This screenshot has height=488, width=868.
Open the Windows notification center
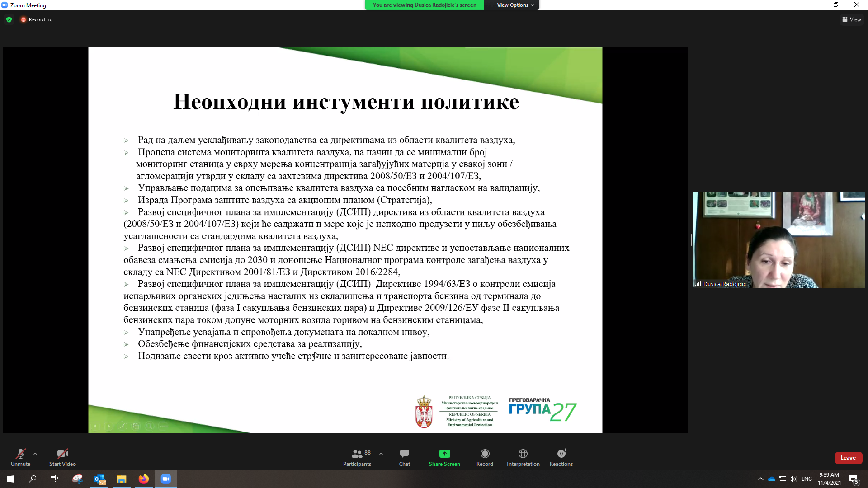(x=854, y=479)
